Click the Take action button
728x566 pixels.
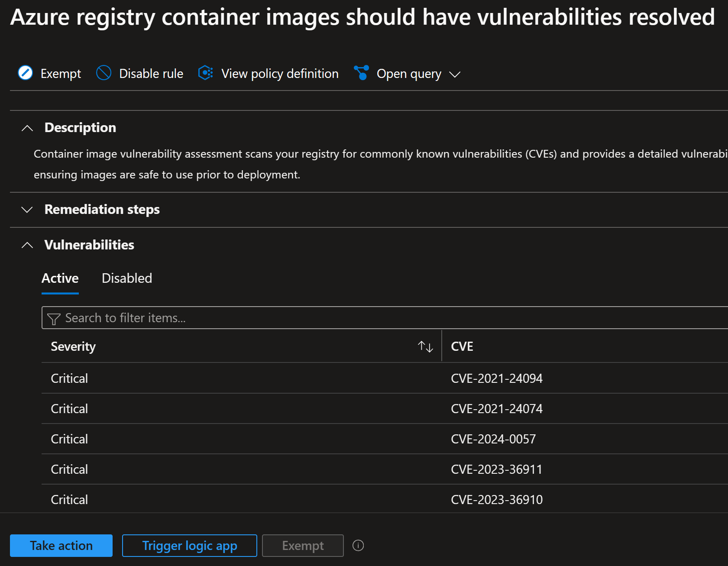[x=61, y=546]
